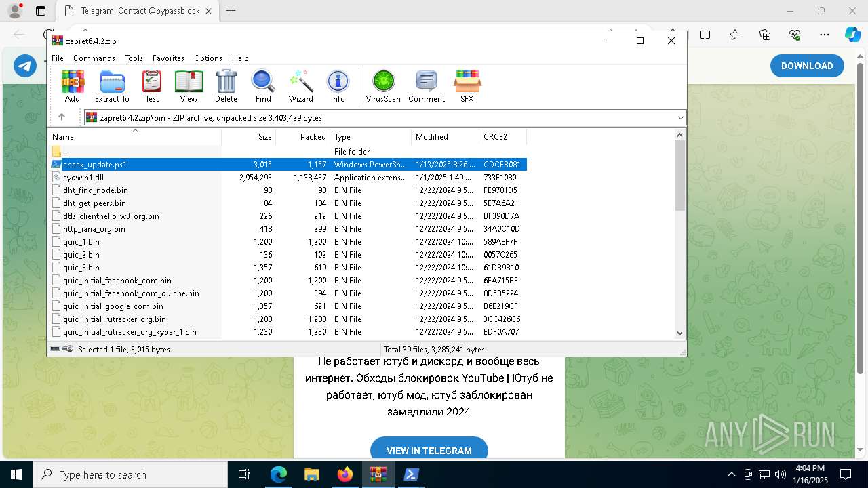This screenshot has width=868, height=488.
Task: Select the parent folder '..' row
Action: click(x=288, y=152)
